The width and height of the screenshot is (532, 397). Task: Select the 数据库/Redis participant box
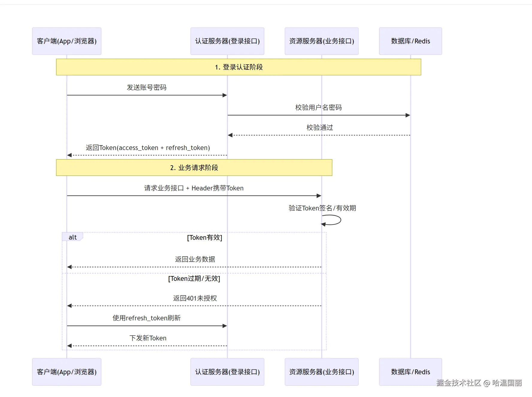(x=410, y=41)
